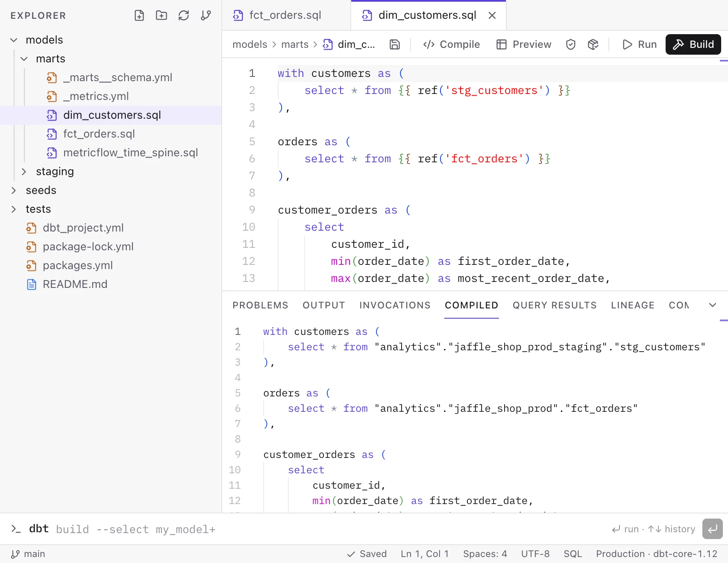Click the SQL icon beside fct_orders.sql in tree
The image size is (728, 563).
point(52,134)
